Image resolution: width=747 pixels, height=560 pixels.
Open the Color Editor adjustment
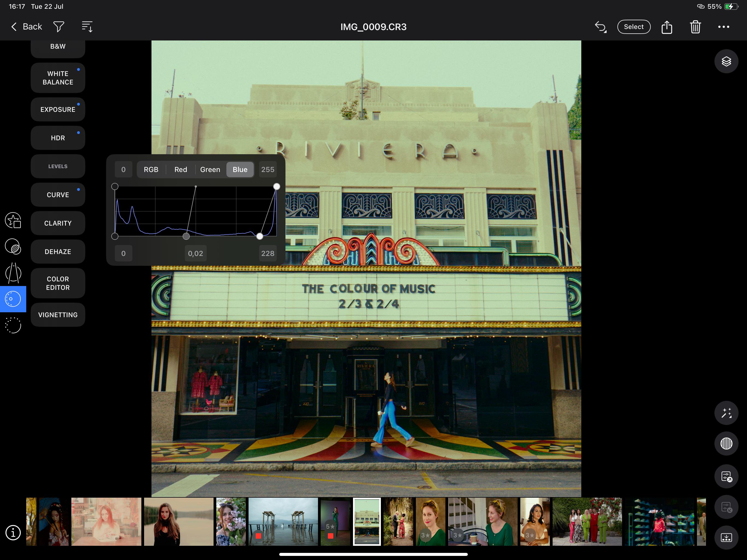click(x=58, y=283)
